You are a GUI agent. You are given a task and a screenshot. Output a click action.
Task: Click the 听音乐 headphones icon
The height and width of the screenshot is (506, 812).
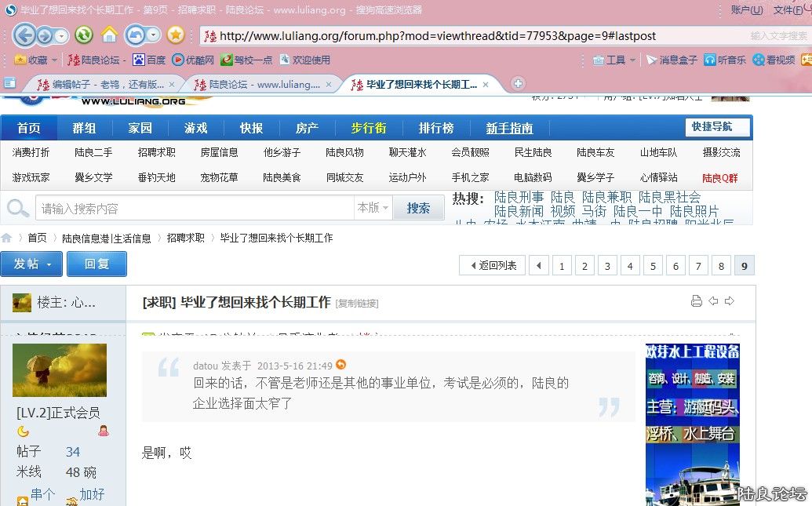[708, 59]
